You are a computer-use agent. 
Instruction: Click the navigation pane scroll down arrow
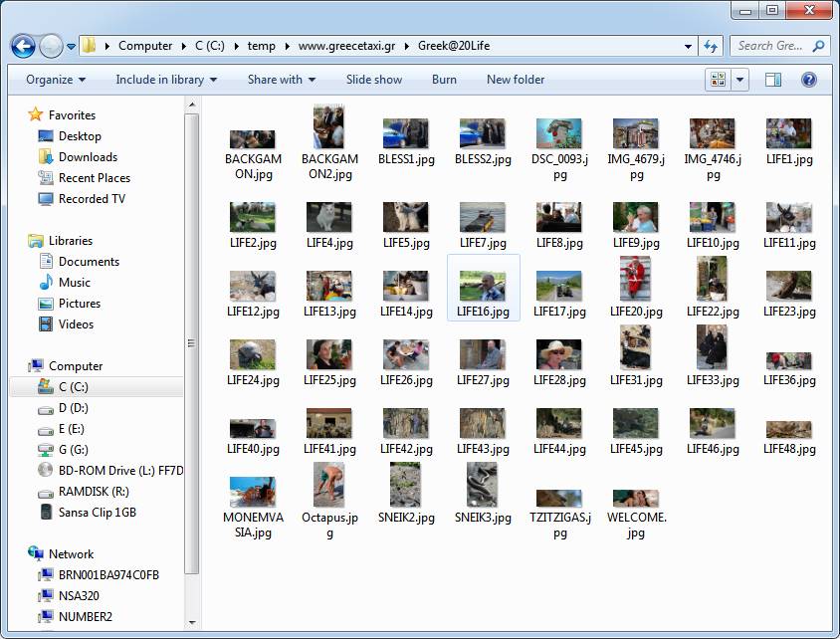[x=192, y=622]
